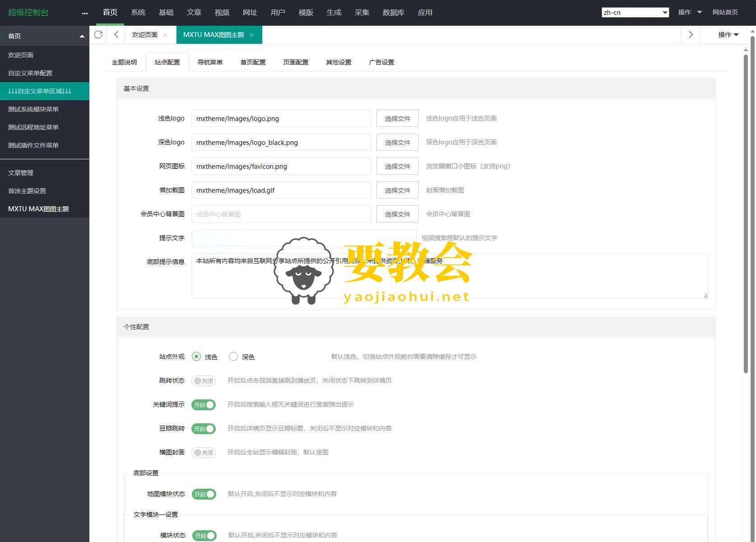This screenshot has height=542, width=756.
Task: Click the tab scroll-left arrow
Action: tap(116, 35)
